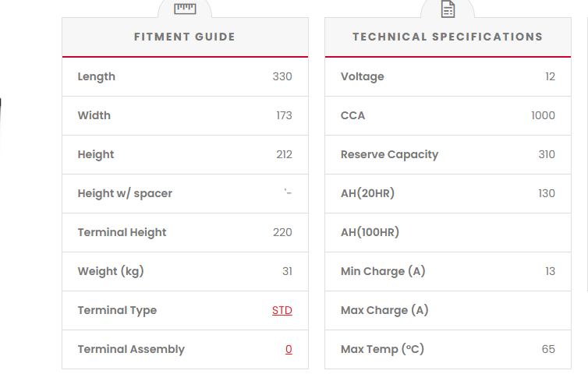Click the Height w/ spacer label

point(125,193)
